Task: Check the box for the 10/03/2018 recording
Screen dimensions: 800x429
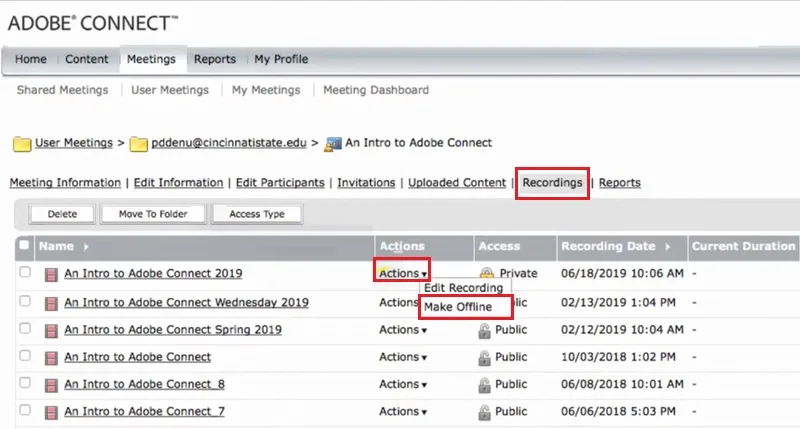Action: coord(24,355)
